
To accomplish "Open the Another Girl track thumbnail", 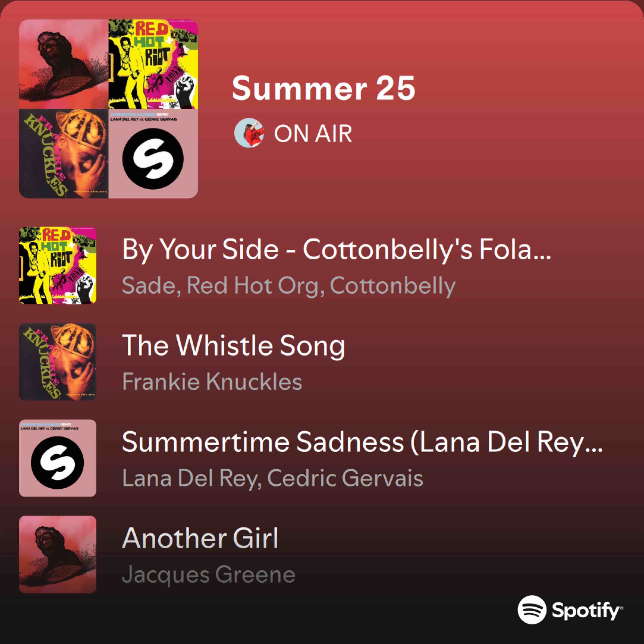I will (58, 554).
